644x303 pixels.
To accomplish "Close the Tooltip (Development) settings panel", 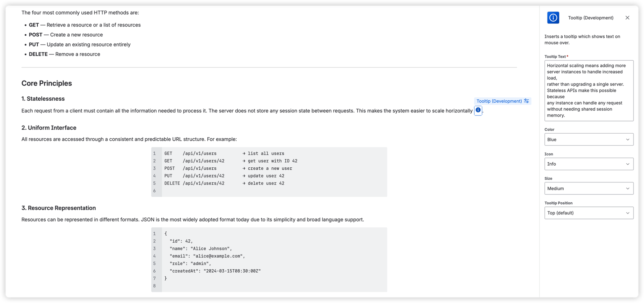I will (627, 18).
